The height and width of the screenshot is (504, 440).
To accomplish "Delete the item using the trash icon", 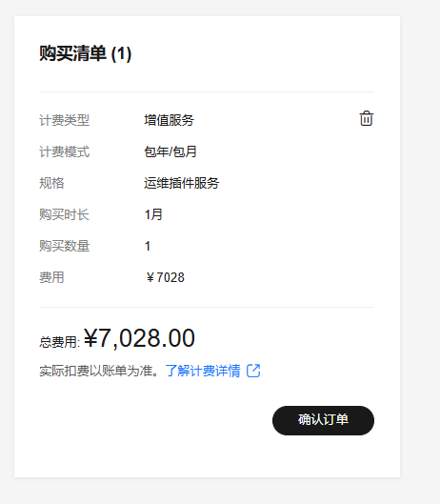I will [x=366, y=118].
